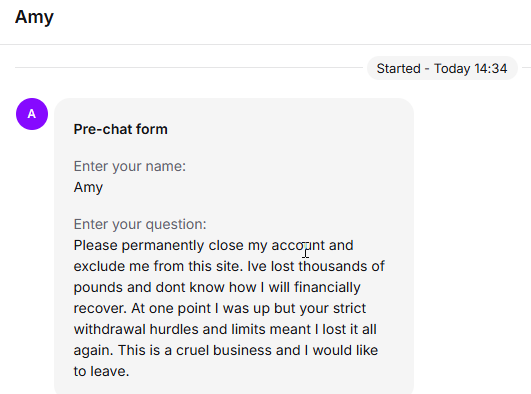Click the word "pounds" in the message
Image resolution: width=531 pixels, height=394 pixels.
(98, 288)
